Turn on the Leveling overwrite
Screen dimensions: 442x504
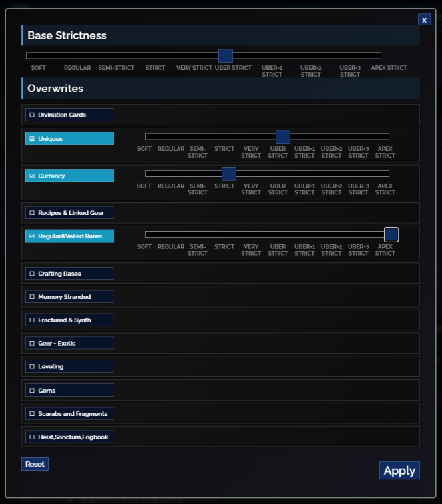click(x=69, y=366)
